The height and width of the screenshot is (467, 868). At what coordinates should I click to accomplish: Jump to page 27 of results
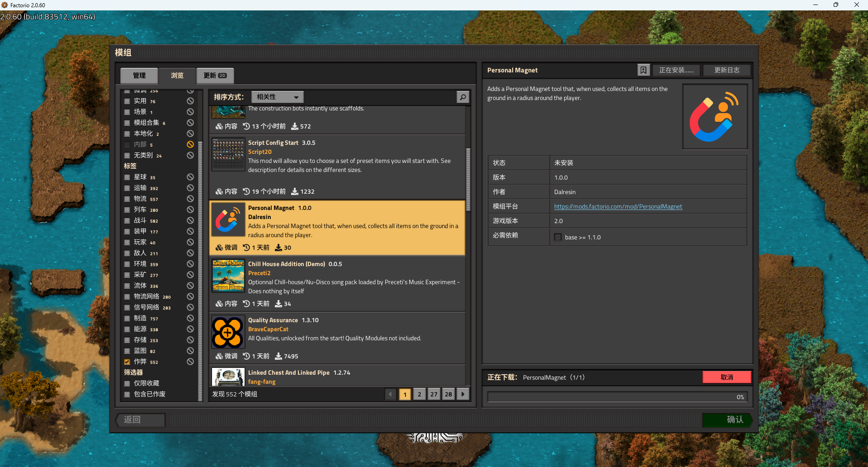click(434, 394)
